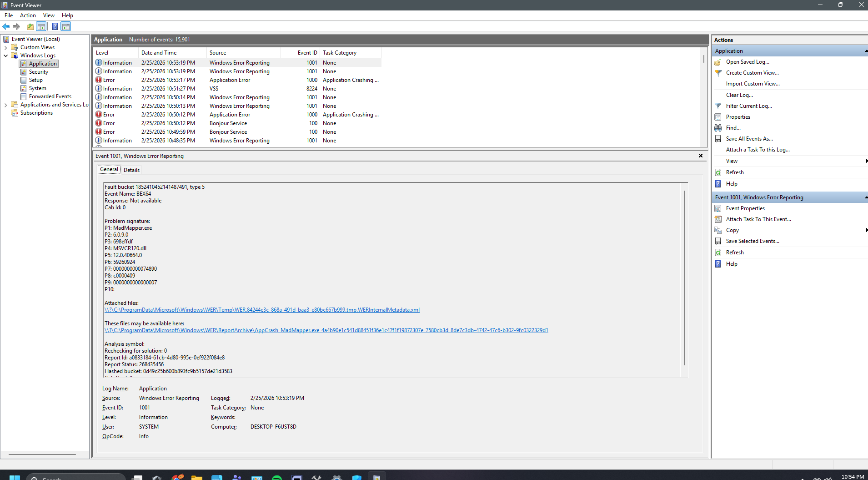Image resolution: width=868 pixels, height=480 pixels.
Task: Expand the Applications and Services Logs node
Action: (x=5, y=104)
